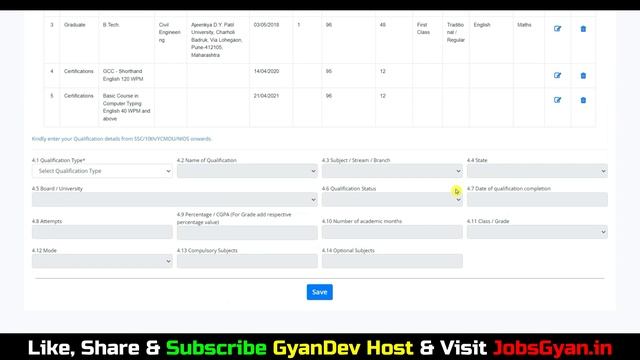Click the 4.8 Attempts input field
This screenshot has width=640, height=360.
click(102, 232)
